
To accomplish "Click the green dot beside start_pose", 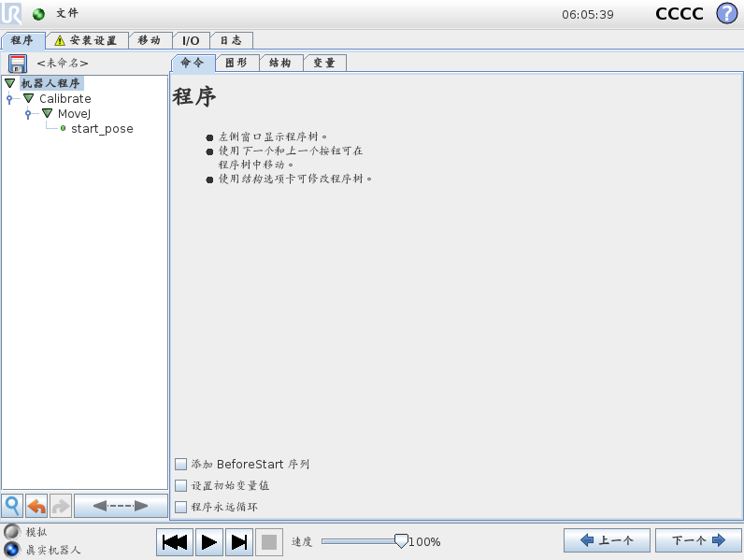I will pos(64,129).
